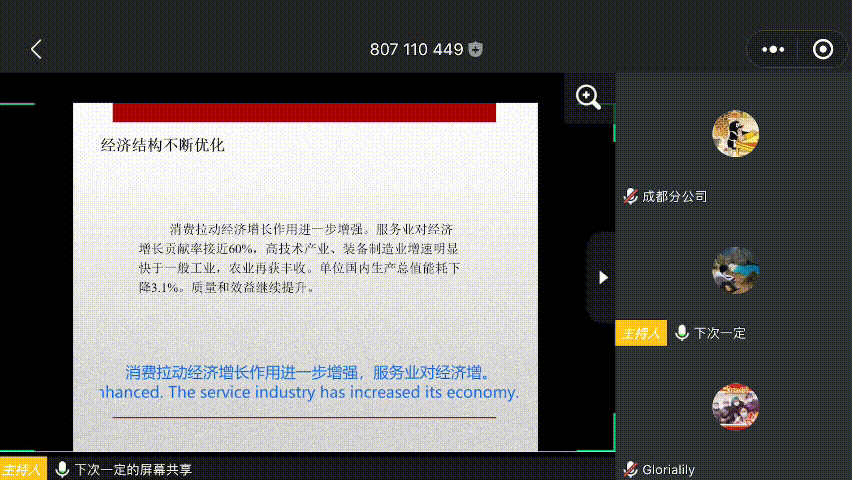Screen dimensions: 852x480
Task: Zoom the shared screen with the magnifier icon
Action: click(x=588, y=97)
